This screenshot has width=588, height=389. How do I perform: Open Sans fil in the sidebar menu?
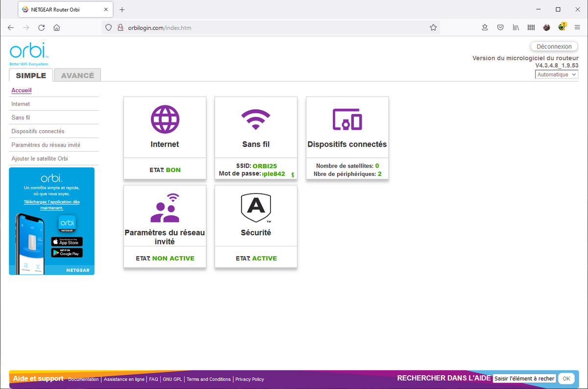coord(21,118)
